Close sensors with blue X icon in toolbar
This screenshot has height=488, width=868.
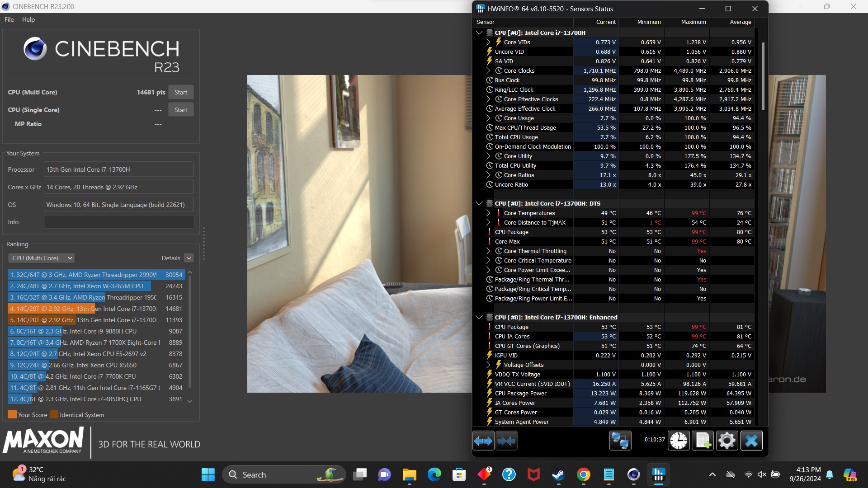coord(751,441)
